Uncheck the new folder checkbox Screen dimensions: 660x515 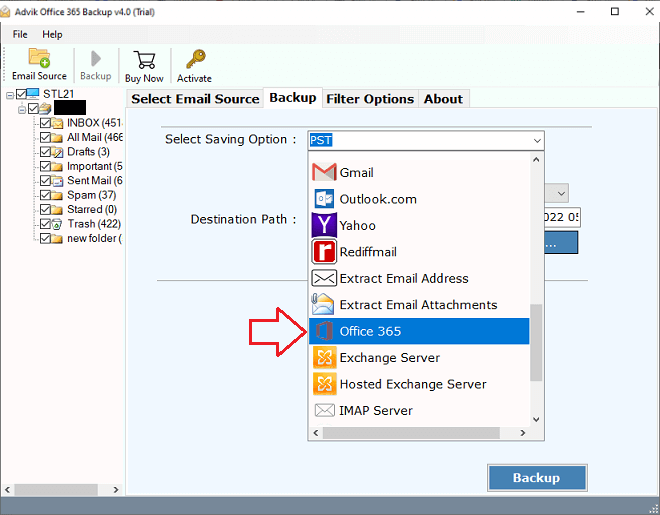pyautogui.click(x=45, y=238)
